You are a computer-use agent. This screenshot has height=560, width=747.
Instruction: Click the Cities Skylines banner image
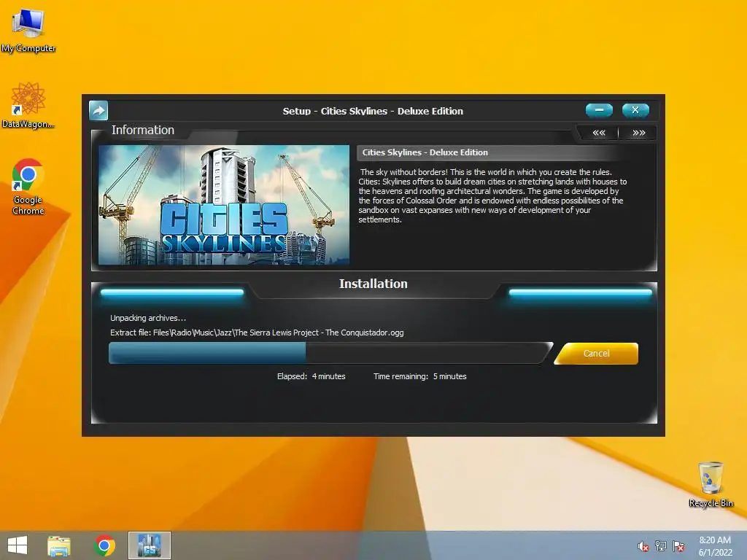coord(224,205)
